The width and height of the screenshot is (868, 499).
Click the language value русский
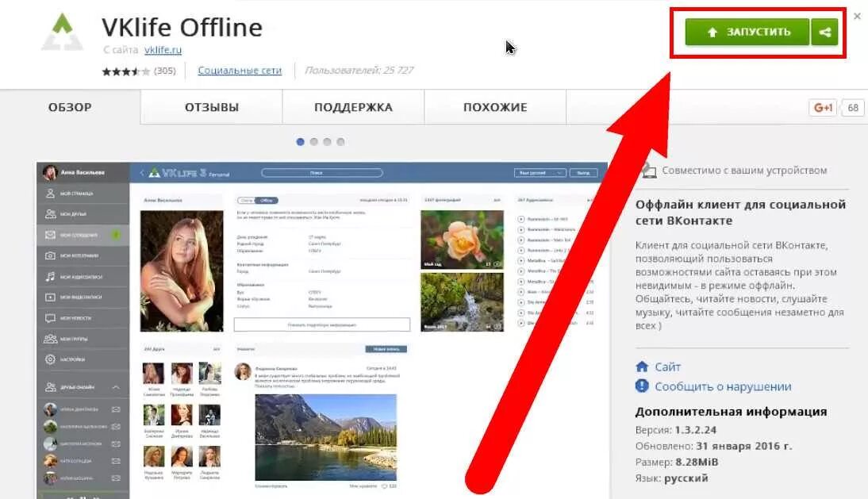(x=686, y=478)
